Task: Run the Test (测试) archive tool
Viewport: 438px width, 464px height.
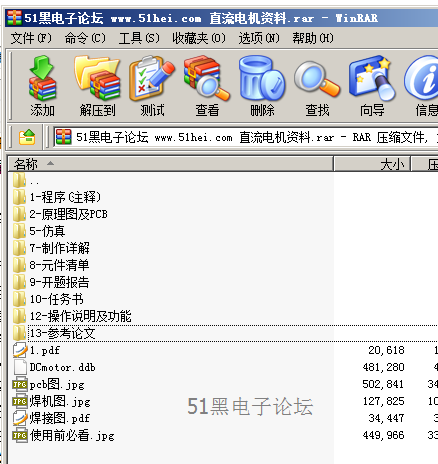Action: 152,86
